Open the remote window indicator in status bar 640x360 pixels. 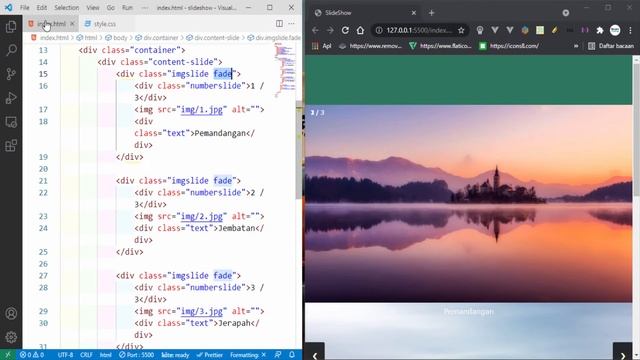click(7, 355)
